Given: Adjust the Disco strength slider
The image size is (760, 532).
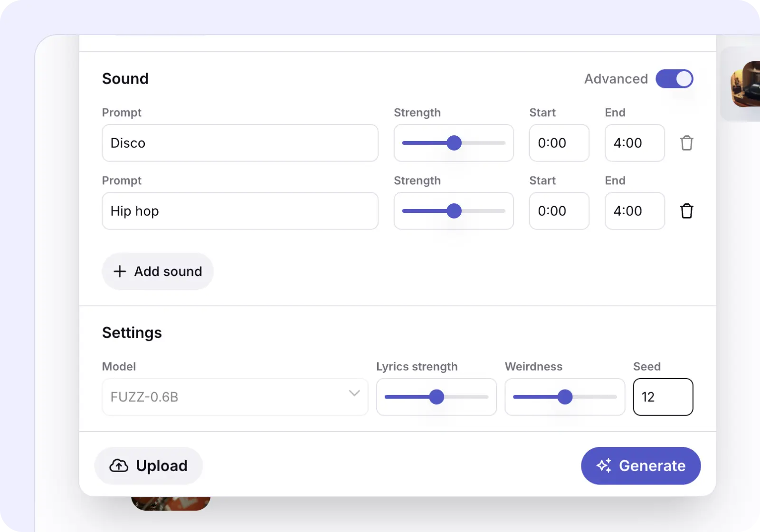Looking at the screenshot, I should click(x=454, y=143).
